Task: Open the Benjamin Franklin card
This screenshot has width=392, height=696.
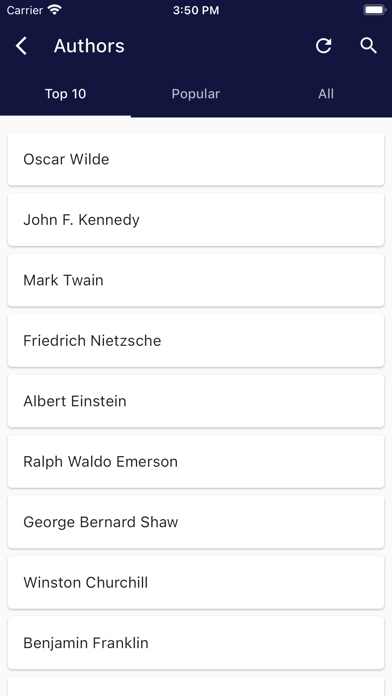Action: pyautogui.click(x=196, y=642)
